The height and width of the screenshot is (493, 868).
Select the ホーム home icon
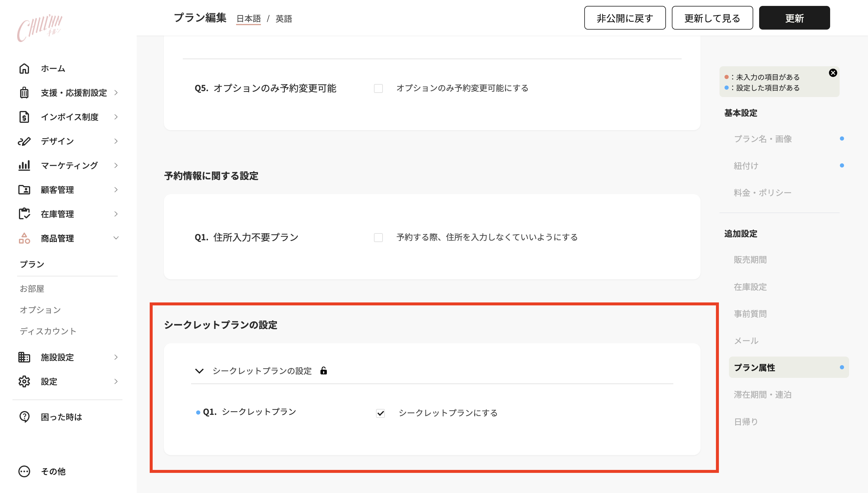(x=24, y=68)
